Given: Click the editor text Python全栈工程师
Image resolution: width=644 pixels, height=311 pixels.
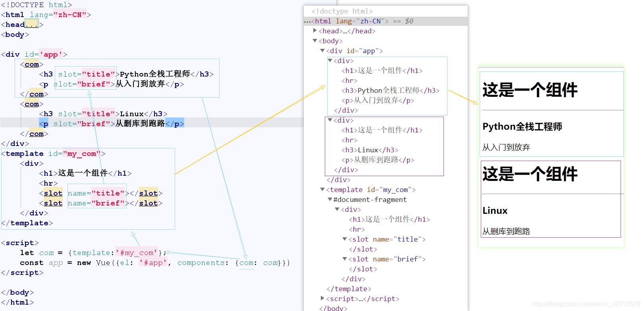Looking at the screenshot, I should click(x=155, y=74).
